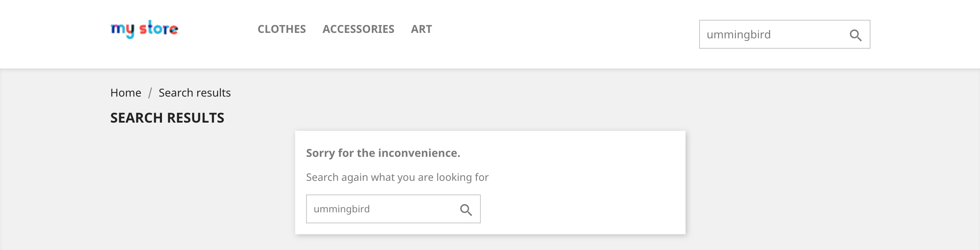Open the ART menu category

421,29
